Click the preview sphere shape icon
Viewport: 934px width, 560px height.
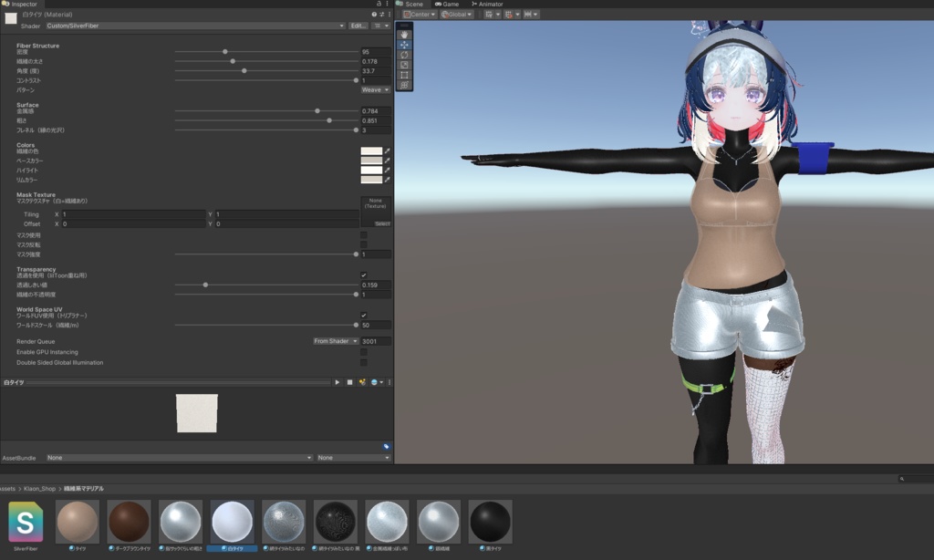click(x=374, y=382)
